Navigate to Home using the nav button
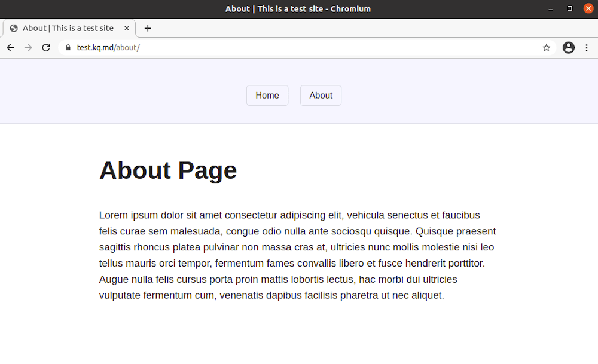Screen dimensions: 598x364 267,95
